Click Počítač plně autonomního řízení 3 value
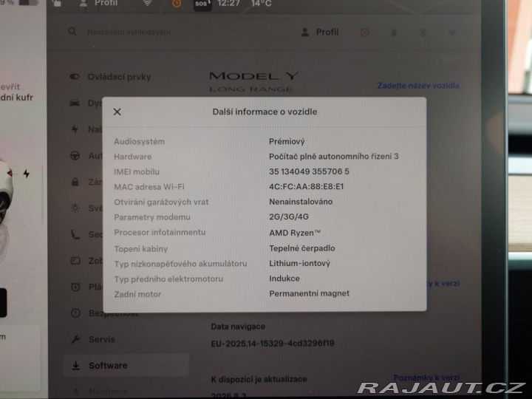The height and width of the screenshot is (399, 532). click(334, 157)
